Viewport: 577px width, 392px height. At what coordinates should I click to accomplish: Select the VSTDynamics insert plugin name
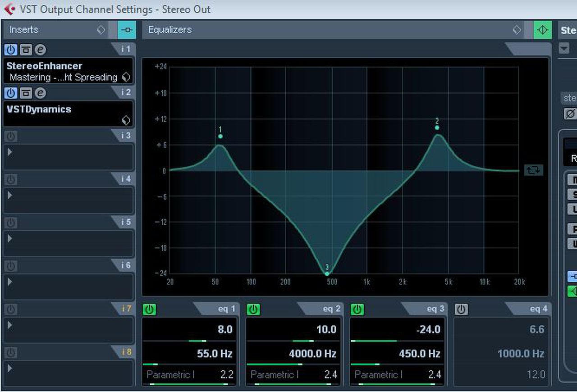39,109
